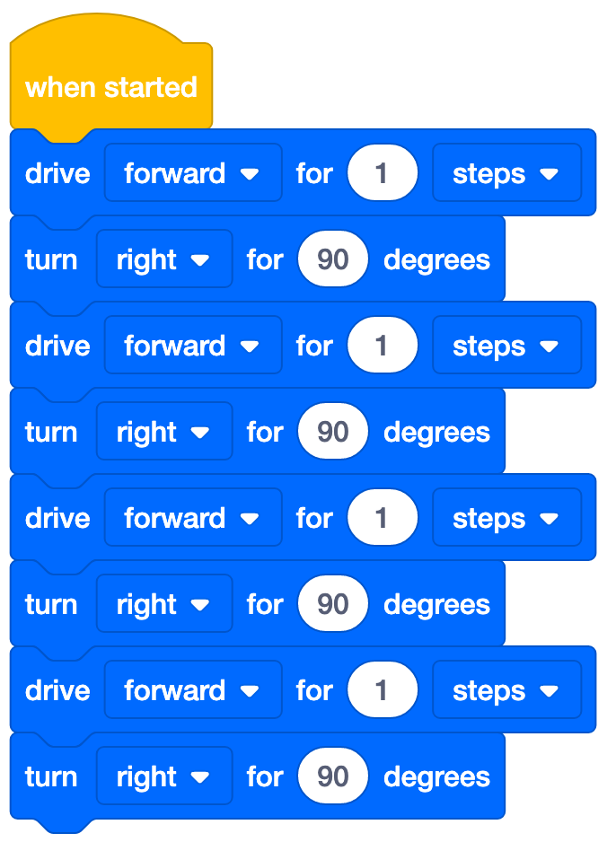Open the second turn block's direction dropdown
Image resolution: width=616 pixels, height=842 pixels.
[x=163, y=431]
